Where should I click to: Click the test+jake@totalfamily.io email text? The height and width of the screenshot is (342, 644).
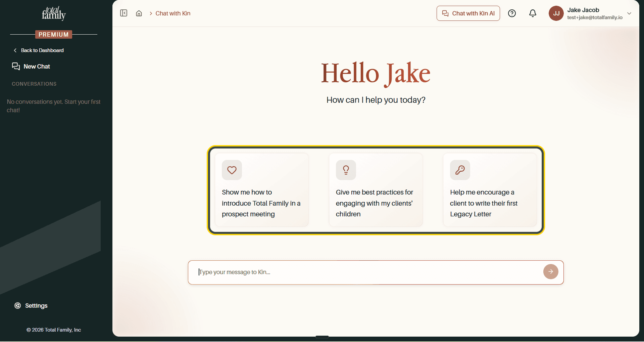coord(595,17)
